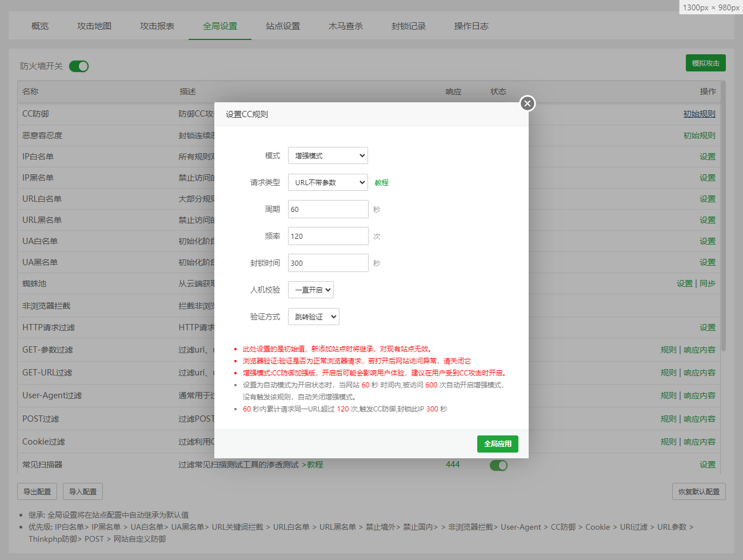The image size is (743, 560).
Task: Click the 全局应用 button
Action: [x=497, y=444]
